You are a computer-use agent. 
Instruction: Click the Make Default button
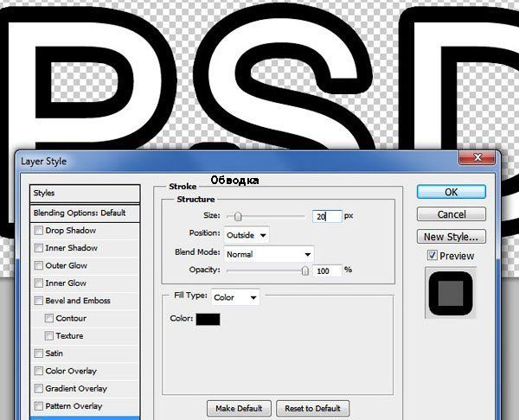[x=239, y=409]
